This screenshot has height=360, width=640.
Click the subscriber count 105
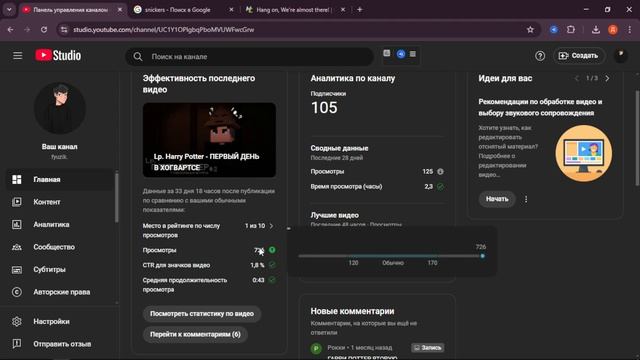[x=324, y=108]
